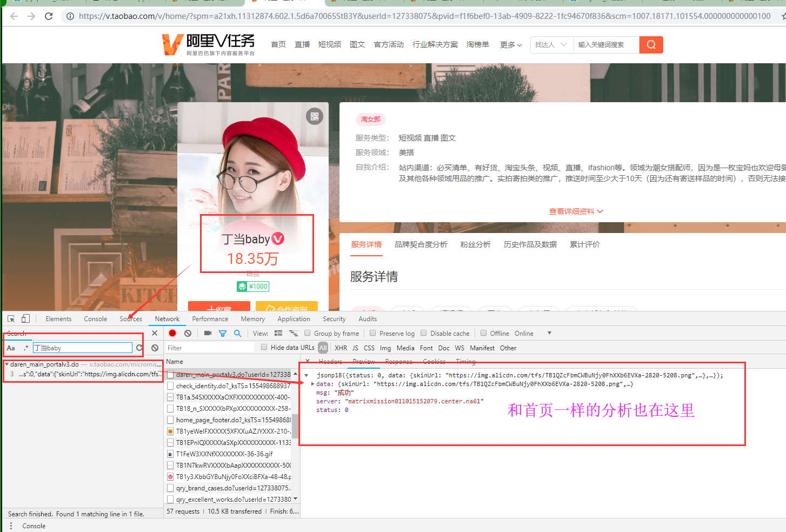This screenshot has height=532, width=786.
Task: Select T1FeW3XXNfXXXXXXXX-36-36.gif request
Action: click(x=228, y=454)
